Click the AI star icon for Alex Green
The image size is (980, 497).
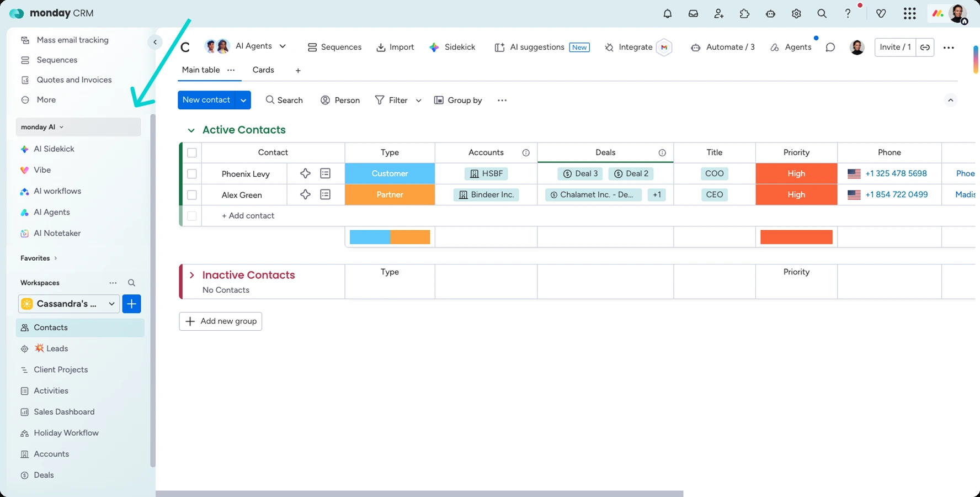[305, 194]
